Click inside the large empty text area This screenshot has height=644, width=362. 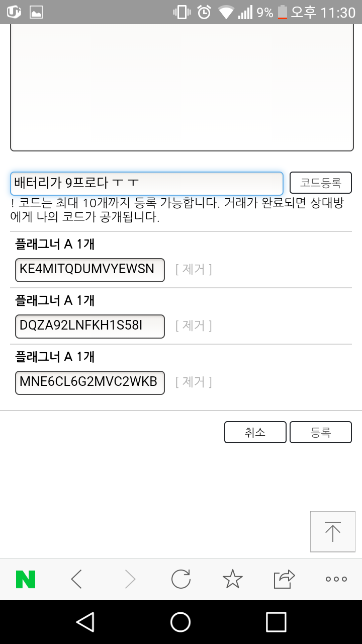[x=182, y=88]
